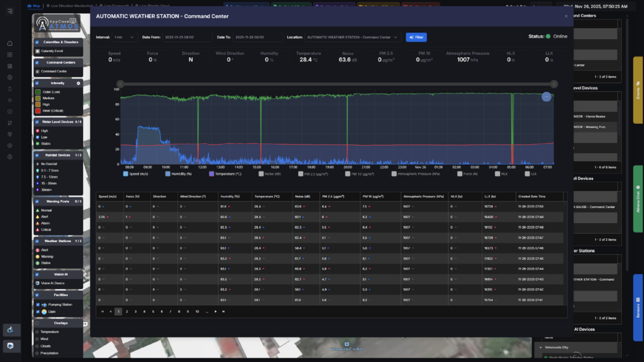Open the dashboard grid icon in sidebar

coord(10,55)
